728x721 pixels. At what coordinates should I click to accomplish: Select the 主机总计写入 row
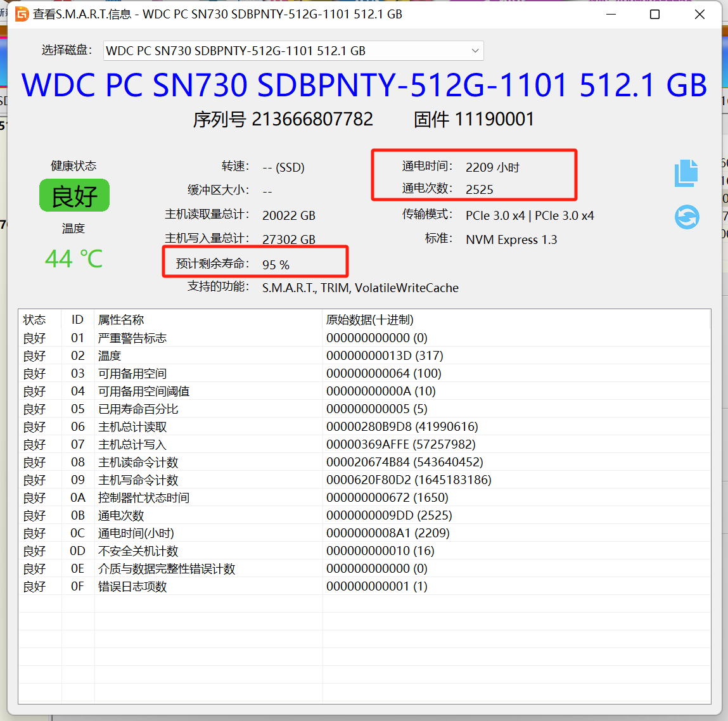(364, 444)
